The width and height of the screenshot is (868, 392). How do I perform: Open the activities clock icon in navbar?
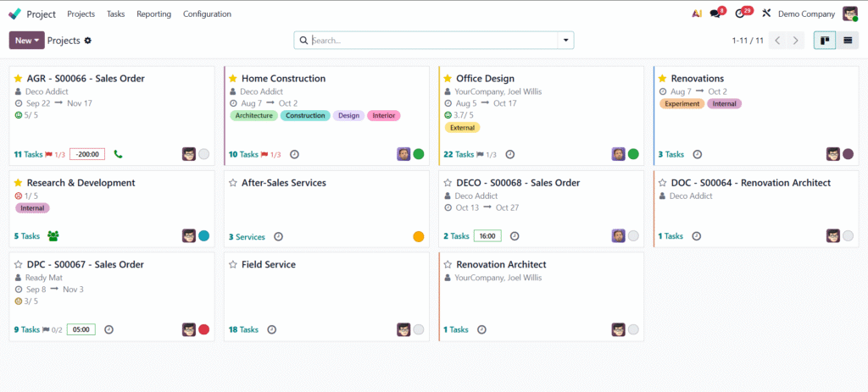741,14
